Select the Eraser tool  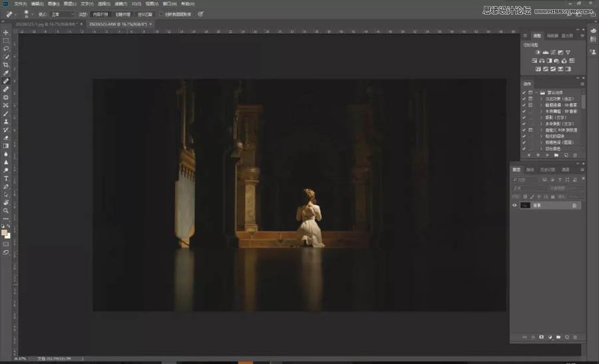tap(6, 138)
